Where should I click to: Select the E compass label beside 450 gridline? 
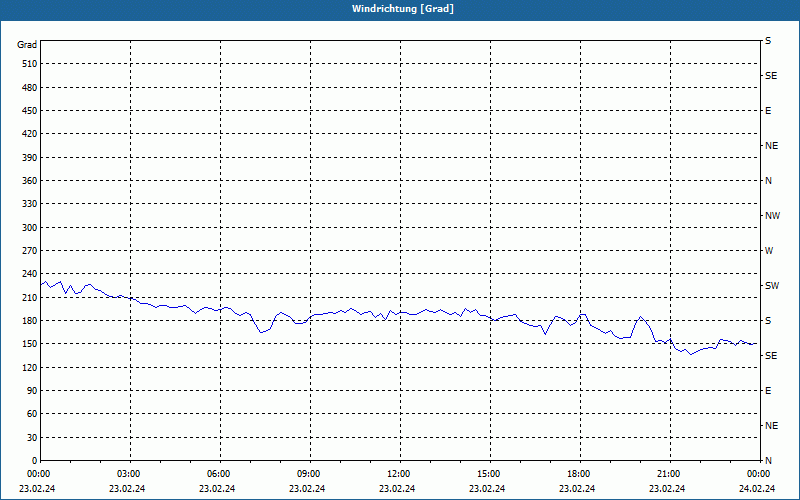768,111
